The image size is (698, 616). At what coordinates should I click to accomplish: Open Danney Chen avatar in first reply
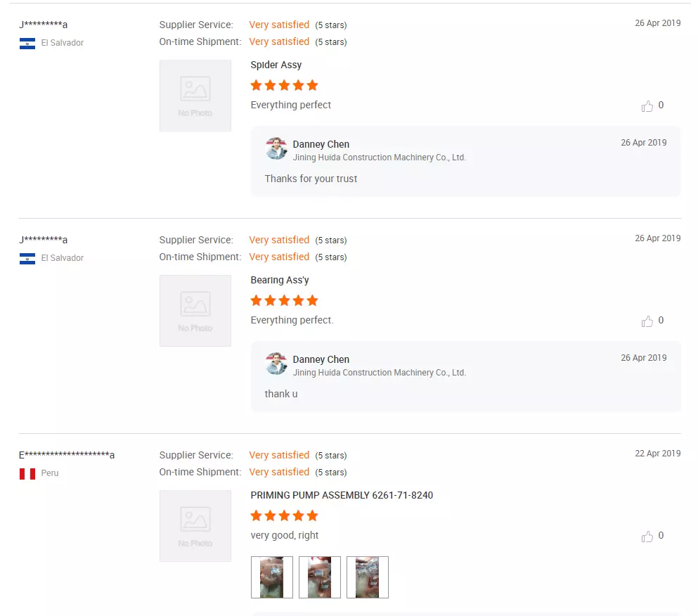click(x=276, y=148)
